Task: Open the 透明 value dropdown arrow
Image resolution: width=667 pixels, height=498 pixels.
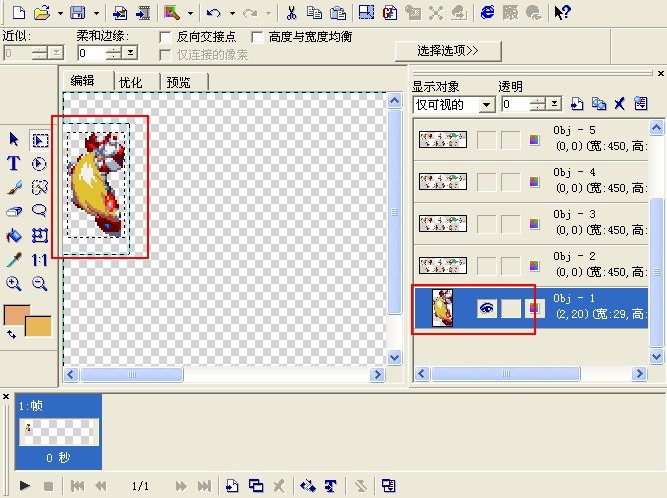Action: [x=554, y=103]
